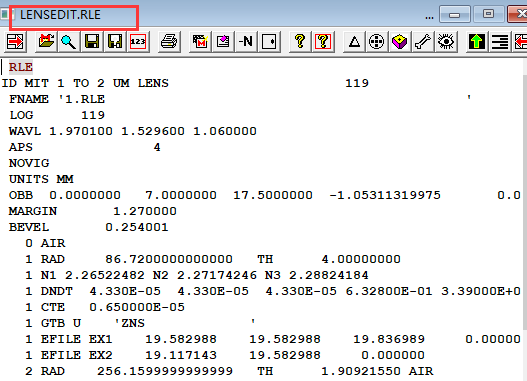Click the magnifying glass search icon
This screenshot has height=381, width=527.
click(69, 42)
